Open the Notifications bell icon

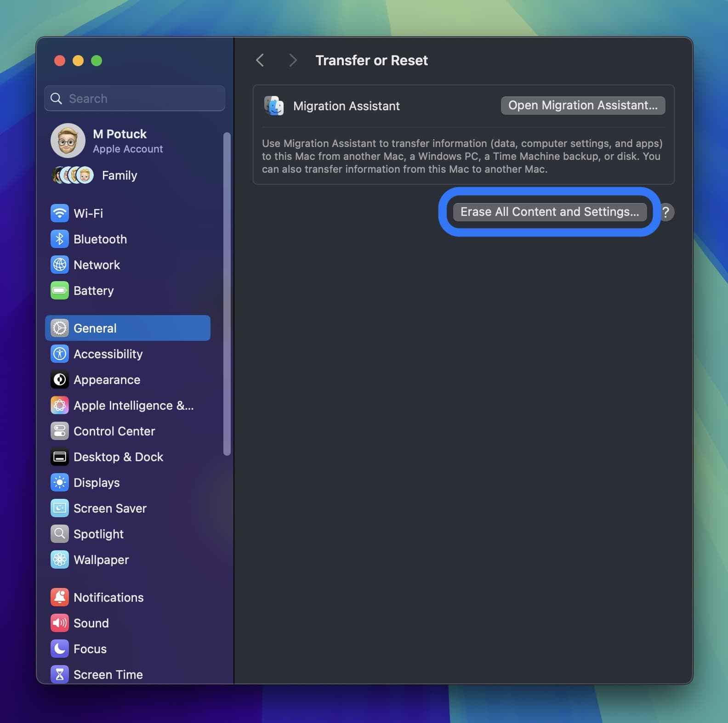pos(60,597)
